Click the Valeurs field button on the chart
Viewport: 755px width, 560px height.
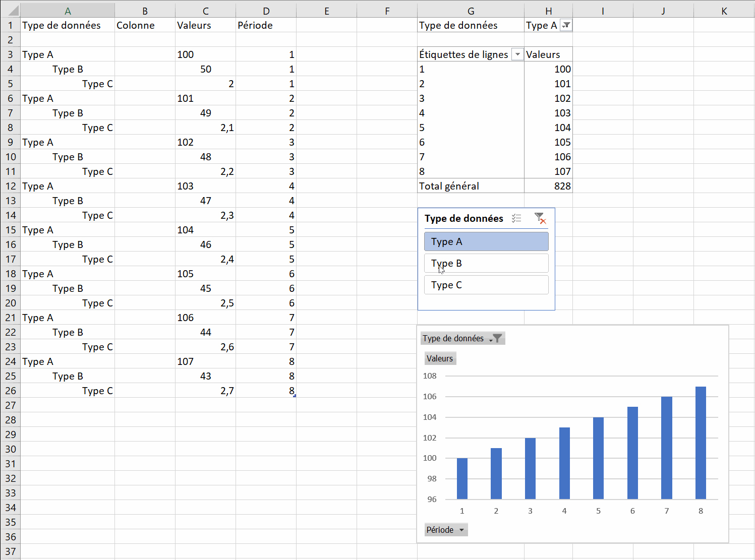click(440, 358)
